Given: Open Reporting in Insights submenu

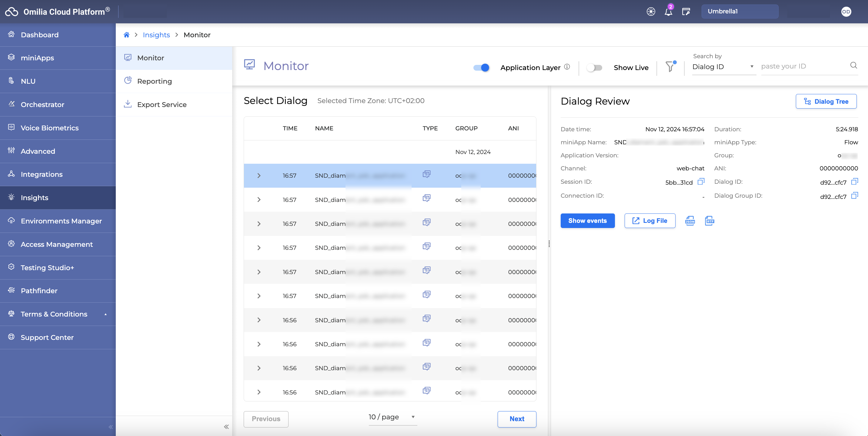Looking at the screenshot, I should pos(155,81).
